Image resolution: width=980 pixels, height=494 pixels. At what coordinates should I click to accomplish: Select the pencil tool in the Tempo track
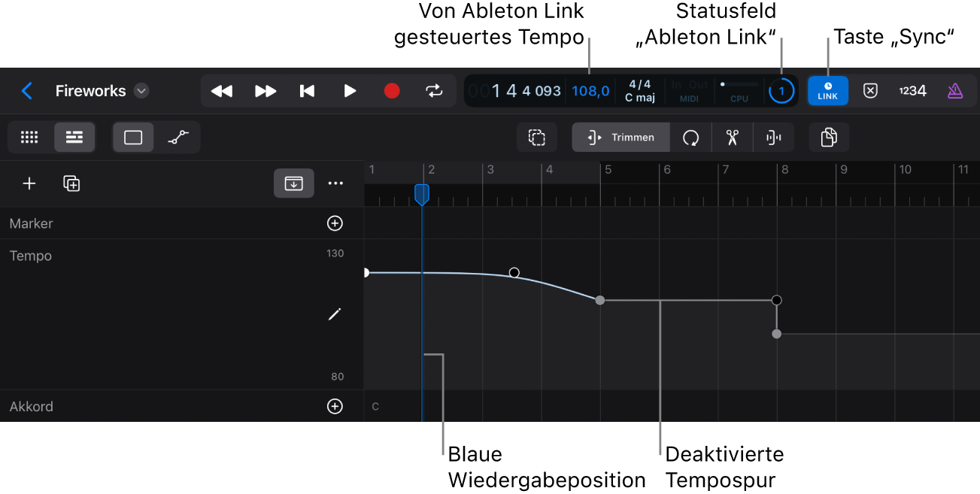335,314
